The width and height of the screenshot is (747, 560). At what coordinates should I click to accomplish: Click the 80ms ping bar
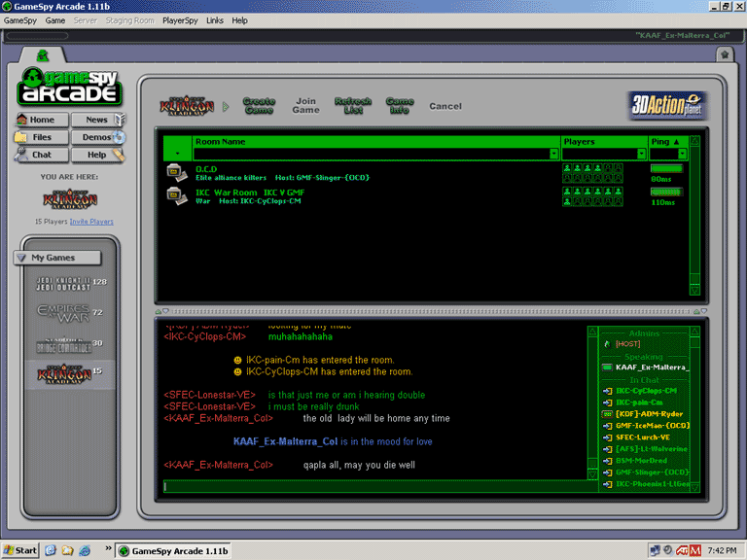[666, 168]
